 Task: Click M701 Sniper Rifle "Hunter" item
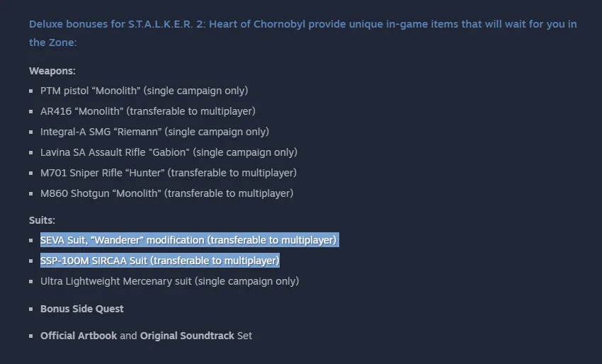[x=169, y=173]
